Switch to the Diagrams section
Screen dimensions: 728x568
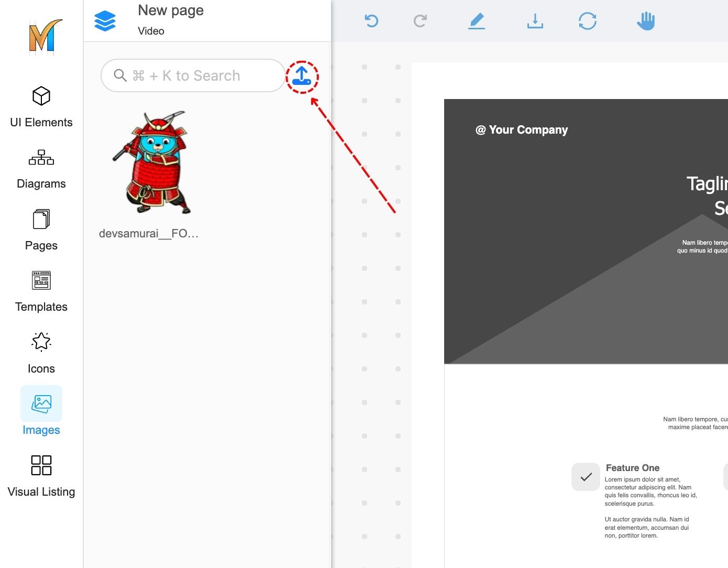point(41,169)
